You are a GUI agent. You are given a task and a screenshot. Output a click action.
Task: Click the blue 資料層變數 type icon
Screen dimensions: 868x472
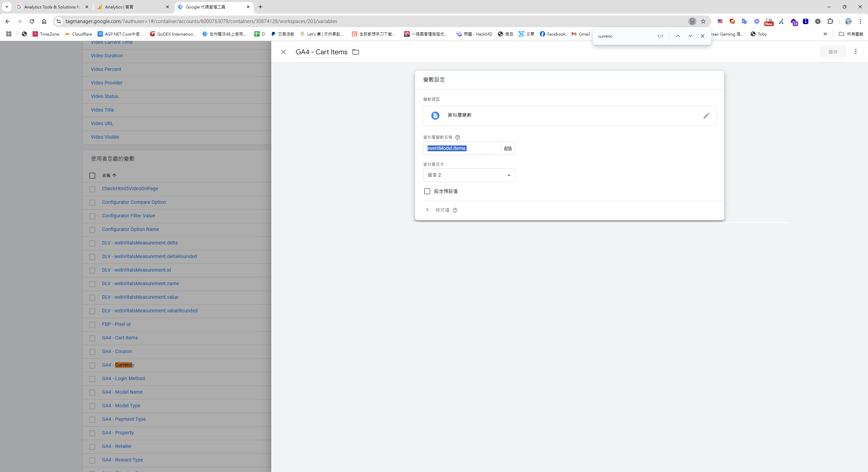click(435, 115)
